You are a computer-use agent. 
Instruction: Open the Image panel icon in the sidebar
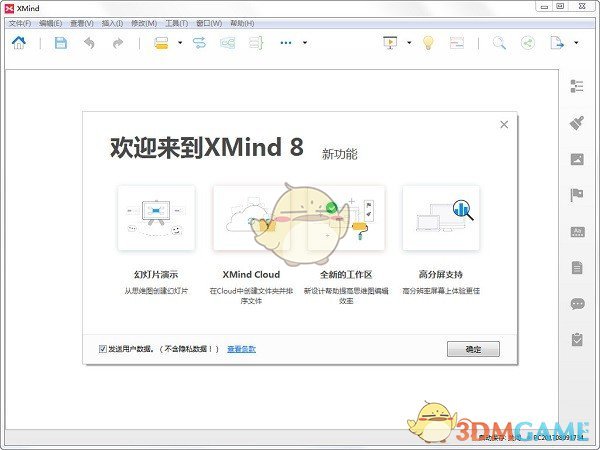tap(577, 159)
